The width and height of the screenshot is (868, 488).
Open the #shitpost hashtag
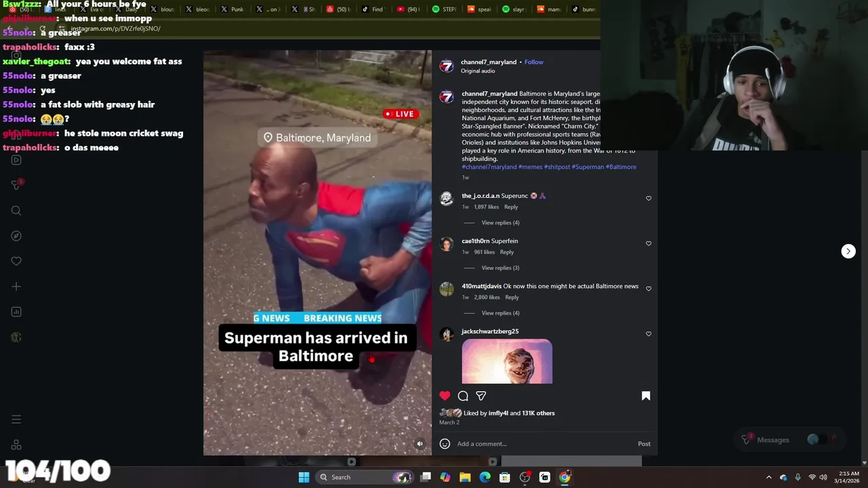pyautogui.click(x=557, y=167)
